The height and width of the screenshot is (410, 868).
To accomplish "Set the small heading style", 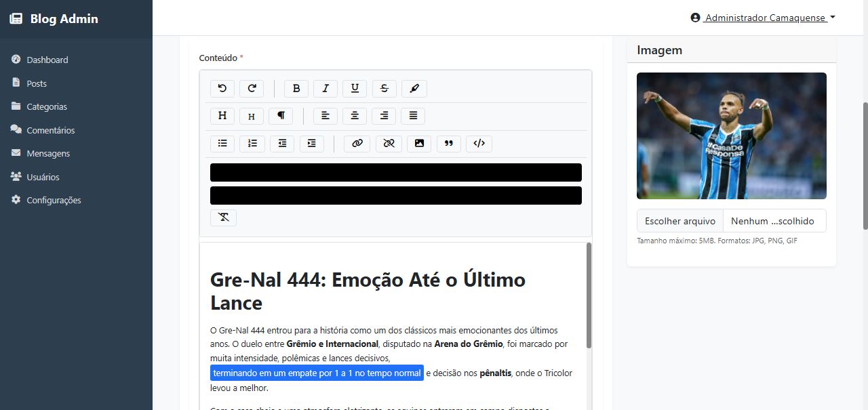I will tap(252, 116).
